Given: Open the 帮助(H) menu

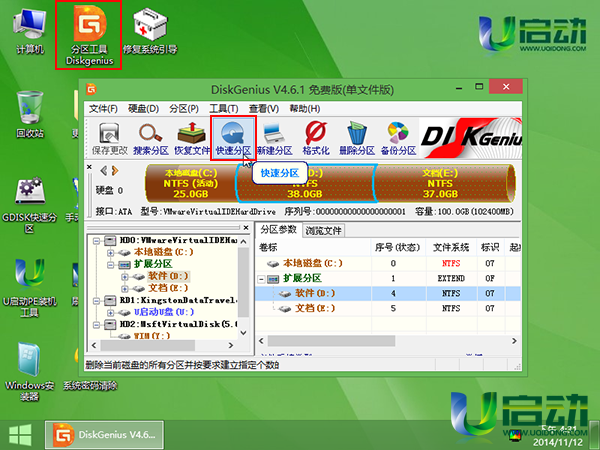Looking at the screenshot, I should click(305, 109).
